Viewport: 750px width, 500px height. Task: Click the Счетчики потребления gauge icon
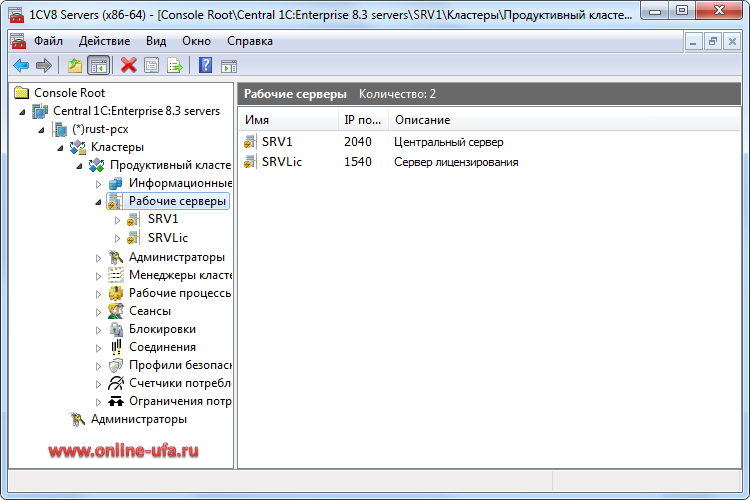coord(116,383)
